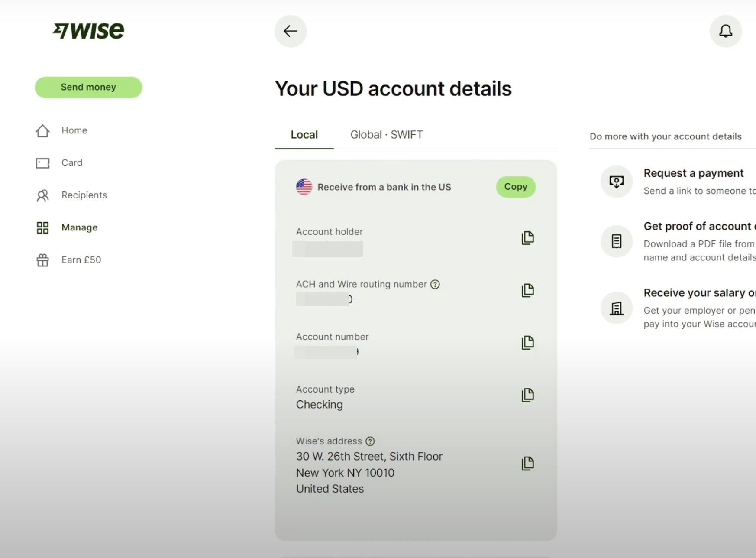Viewport: 756px width, 558px height.
Task: Copy the ACH and Wire routing number
Action: [527, 290]
